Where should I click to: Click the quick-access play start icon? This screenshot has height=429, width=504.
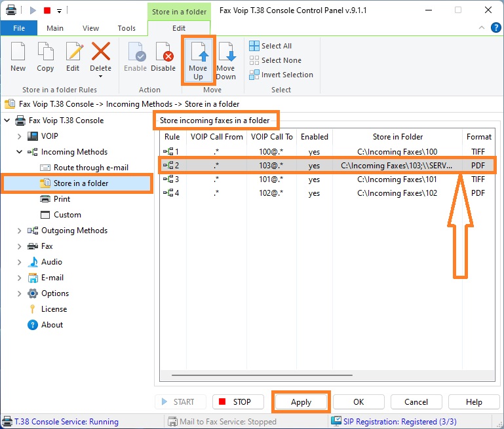point(33,10)
